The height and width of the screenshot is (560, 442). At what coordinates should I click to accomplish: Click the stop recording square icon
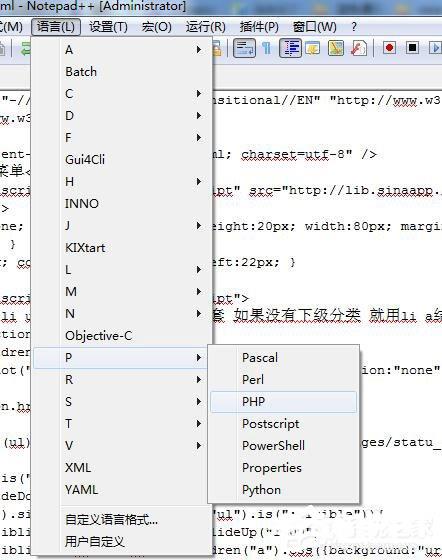point(412,48)
